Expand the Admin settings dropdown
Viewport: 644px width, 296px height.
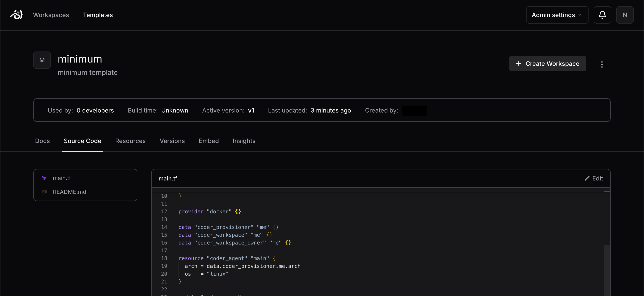tap(557, 15)
